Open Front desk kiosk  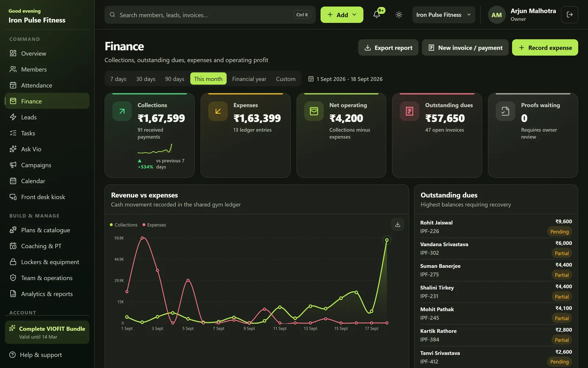47,197
